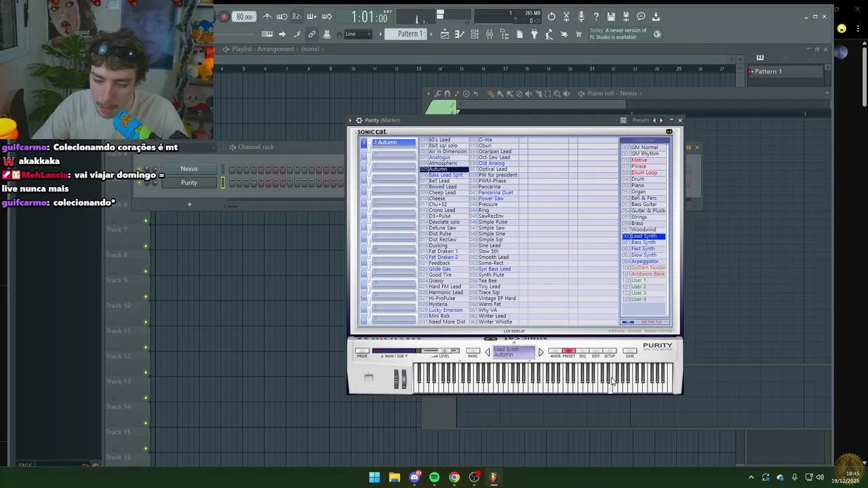
Task: Toggle the metronome icon
Action: pyautogui.click(x=269, y=16)
